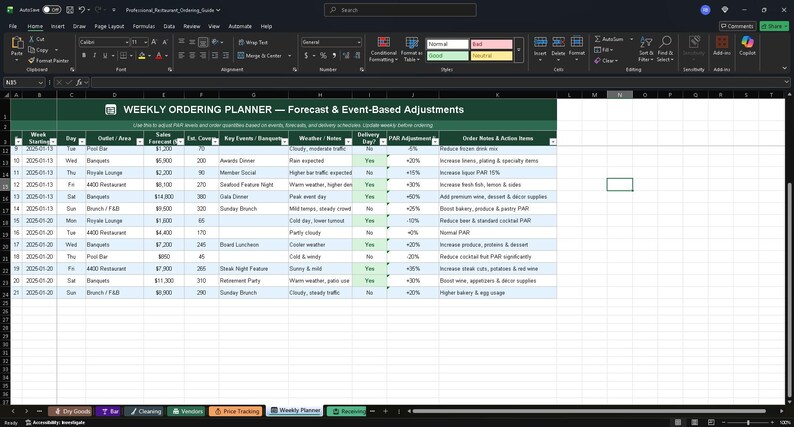
Task: Toggle Middle Align button
Action: tap(192, 42)
